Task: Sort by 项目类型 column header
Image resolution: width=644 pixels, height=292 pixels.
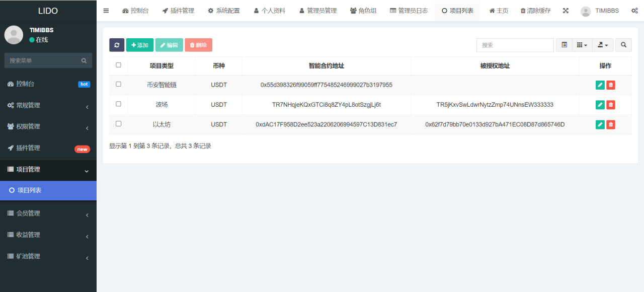Action: [162, 66]
